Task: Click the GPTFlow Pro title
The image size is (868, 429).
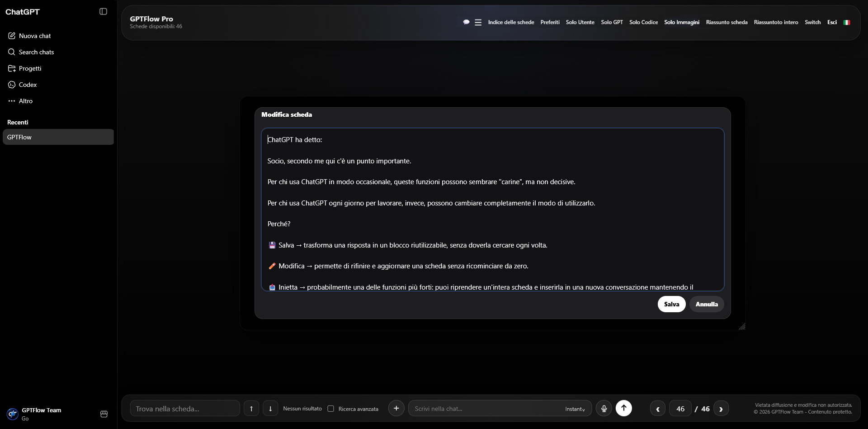Action: click(x=151, y=19)
